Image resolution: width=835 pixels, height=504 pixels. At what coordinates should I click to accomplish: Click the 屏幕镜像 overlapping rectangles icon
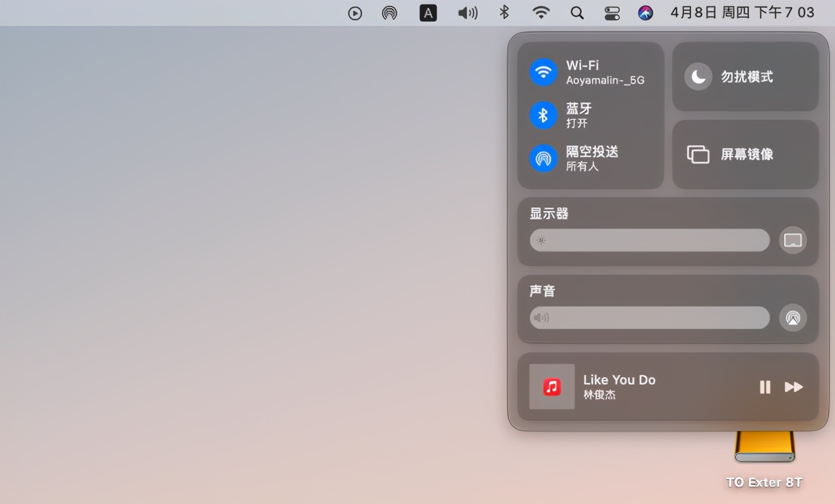698,154
